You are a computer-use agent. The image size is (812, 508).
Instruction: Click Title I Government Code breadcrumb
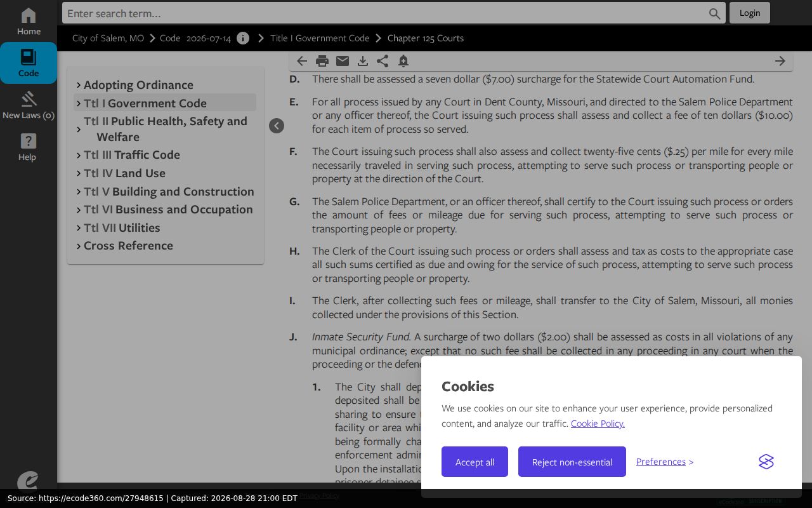[320, 38]
